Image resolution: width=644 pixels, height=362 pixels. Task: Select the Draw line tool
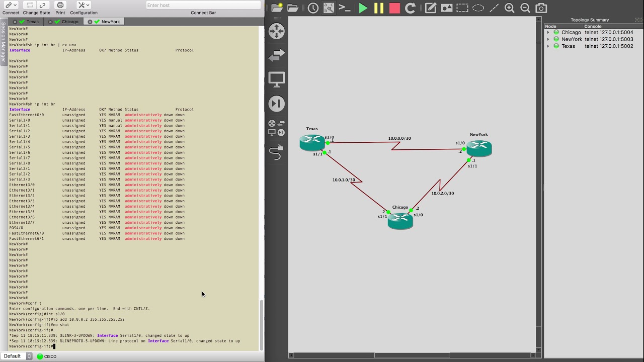pos(494,8)
